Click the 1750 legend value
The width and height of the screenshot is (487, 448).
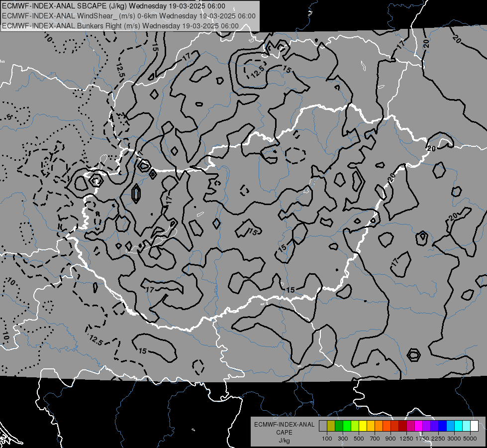click(x=422, y=439)
